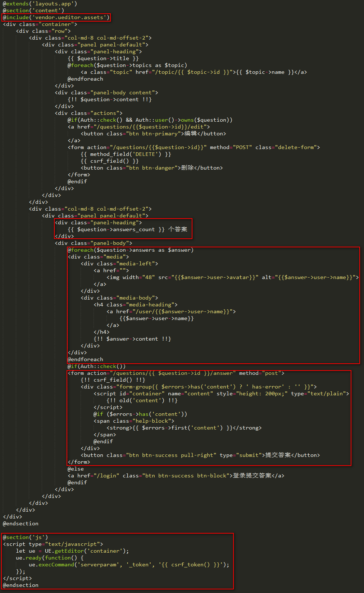Click the div class="media" opening tag
364x593 pixels.
coord(98,257)
